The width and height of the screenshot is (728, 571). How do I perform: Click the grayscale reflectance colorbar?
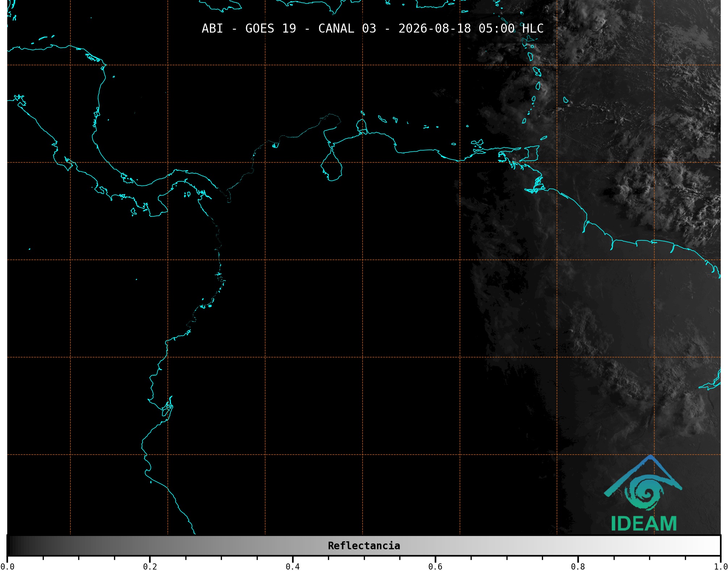364,546
